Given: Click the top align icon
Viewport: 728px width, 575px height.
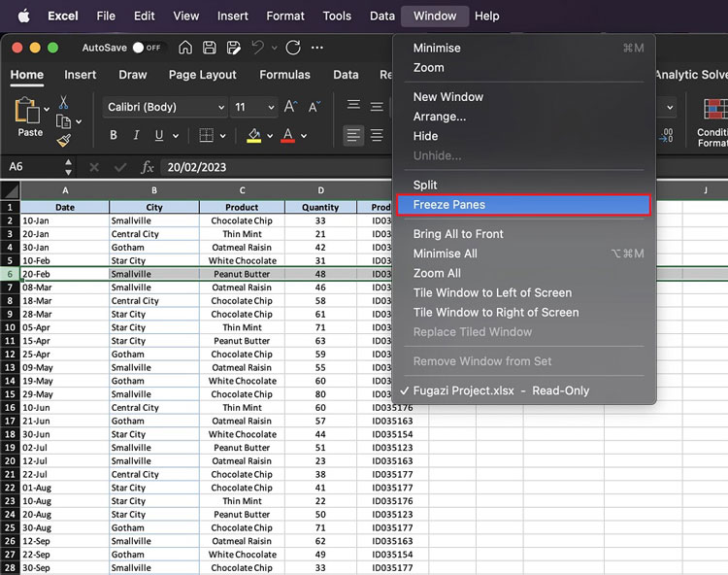Looking at the screenshot, I should coord(353,105).
